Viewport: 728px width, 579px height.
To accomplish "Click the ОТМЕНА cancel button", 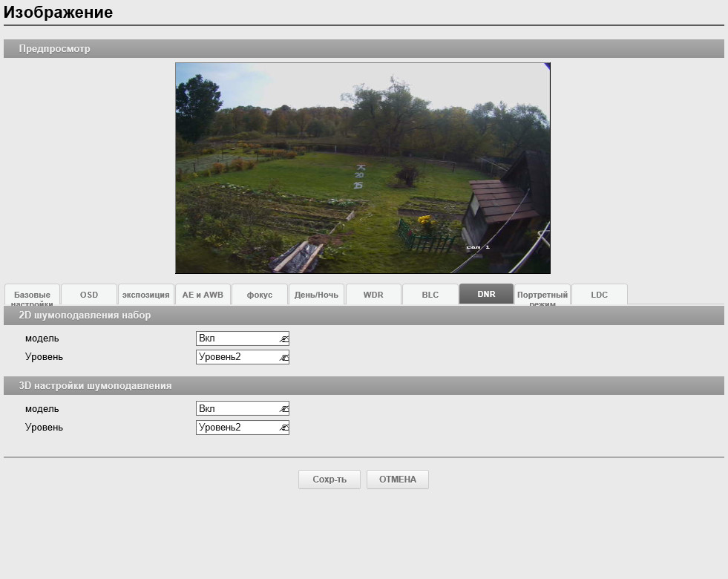I will tap(398, 480).
